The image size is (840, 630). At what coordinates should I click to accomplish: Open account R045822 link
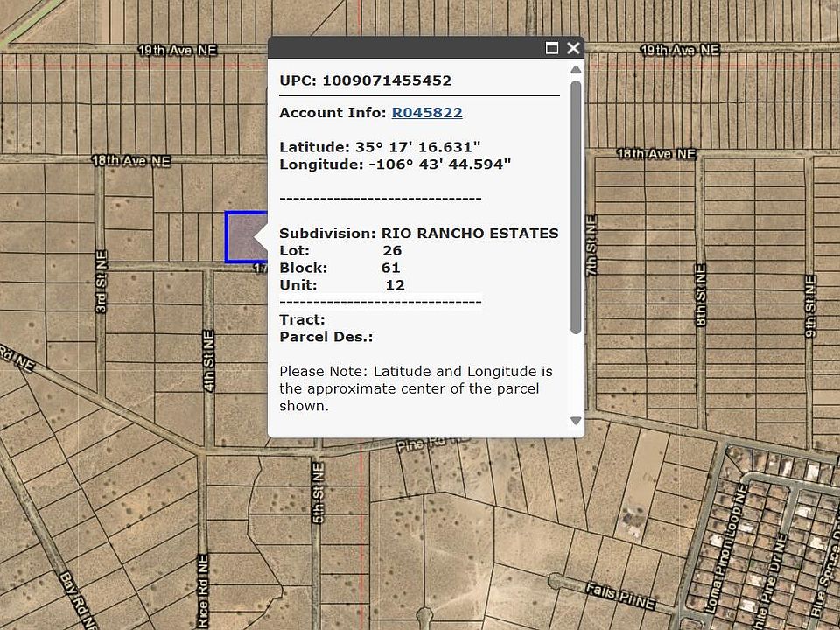click(x=427, y=113)
